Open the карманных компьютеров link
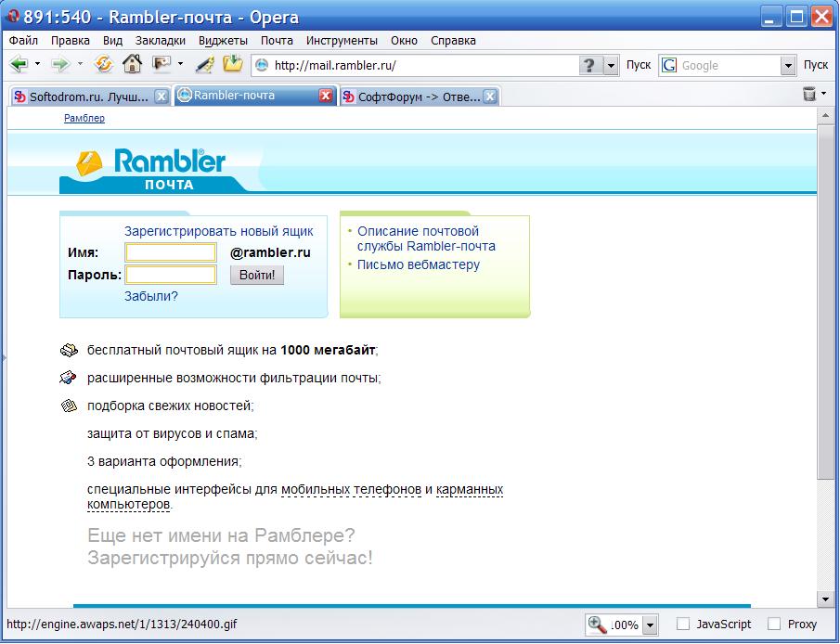The width and height of the screenshot is (840, 644). tap(470, 490)
